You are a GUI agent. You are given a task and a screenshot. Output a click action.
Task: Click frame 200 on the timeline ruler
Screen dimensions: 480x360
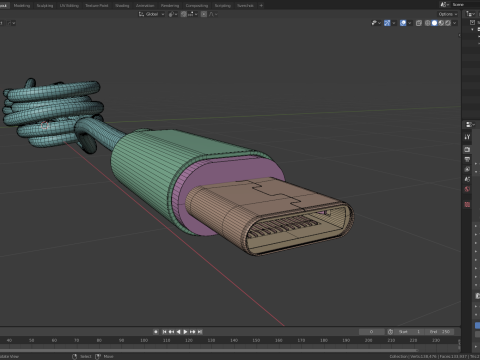368,340
